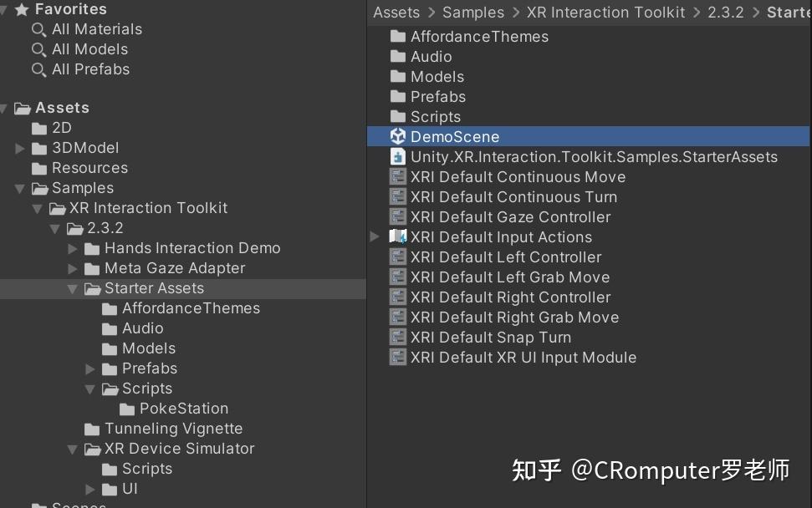Select XRI Default Right Controller preset
812x508 pixels.
510,297
